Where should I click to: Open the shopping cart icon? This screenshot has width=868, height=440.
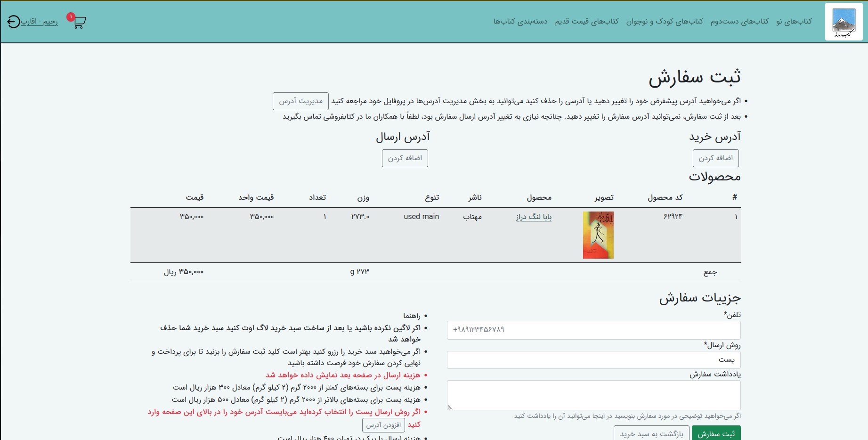(79, 21)
